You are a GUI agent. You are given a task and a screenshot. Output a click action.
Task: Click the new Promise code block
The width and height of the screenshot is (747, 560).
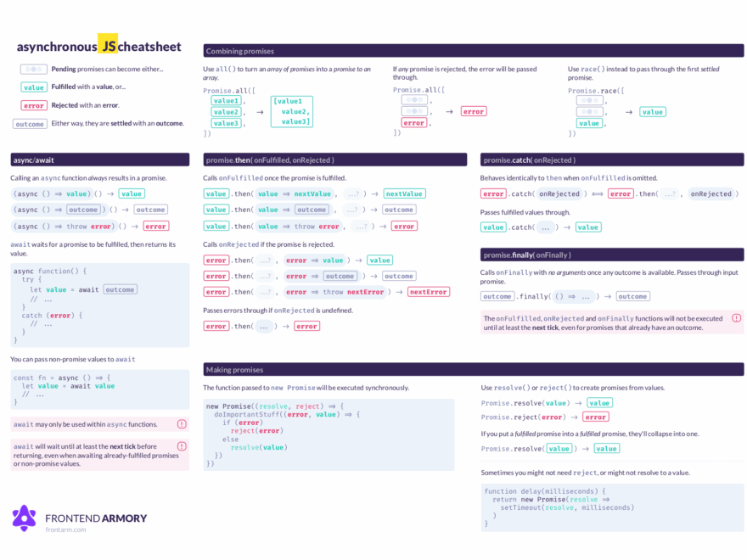[327, 433]
